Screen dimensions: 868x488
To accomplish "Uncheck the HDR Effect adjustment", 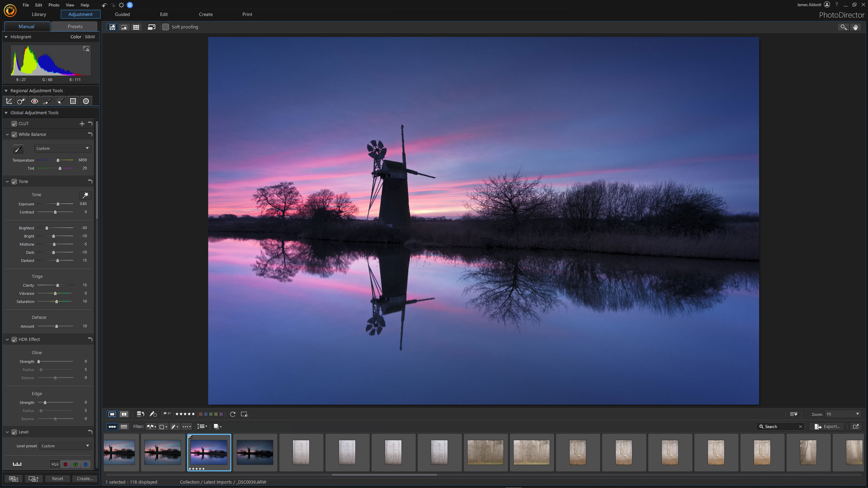I will [14, 339].
